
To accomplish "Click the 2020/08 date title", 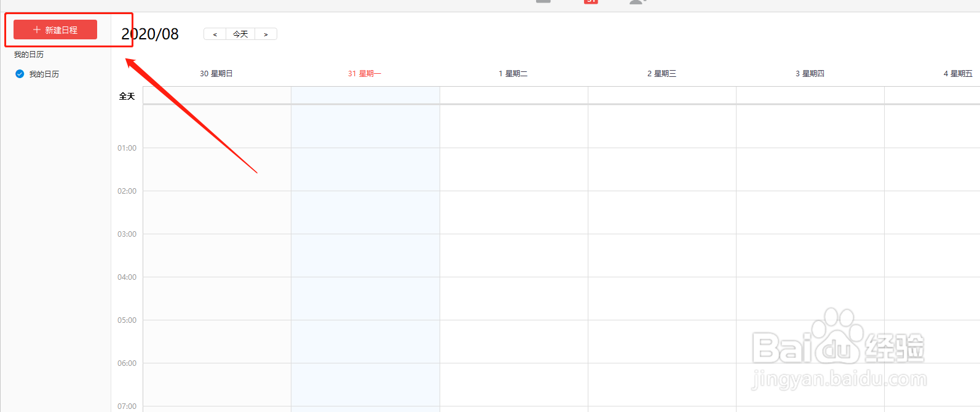I will click(x=150, y=34).
